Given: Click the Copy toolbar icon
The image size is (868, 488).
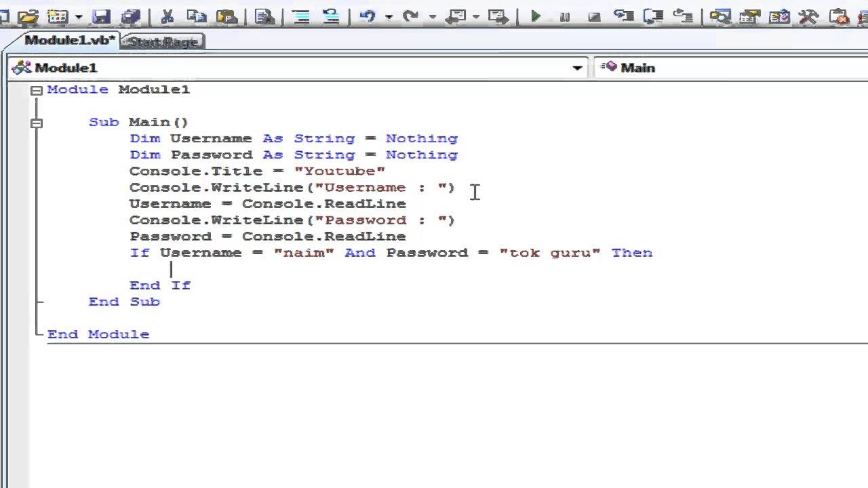Looking at the screenshot, I should 197,16.
